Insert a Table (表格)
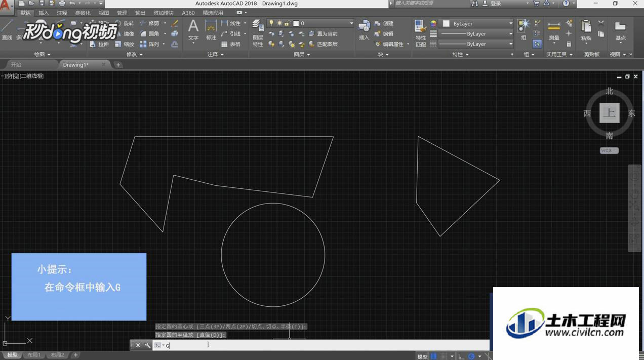 (x=231, y=44)
